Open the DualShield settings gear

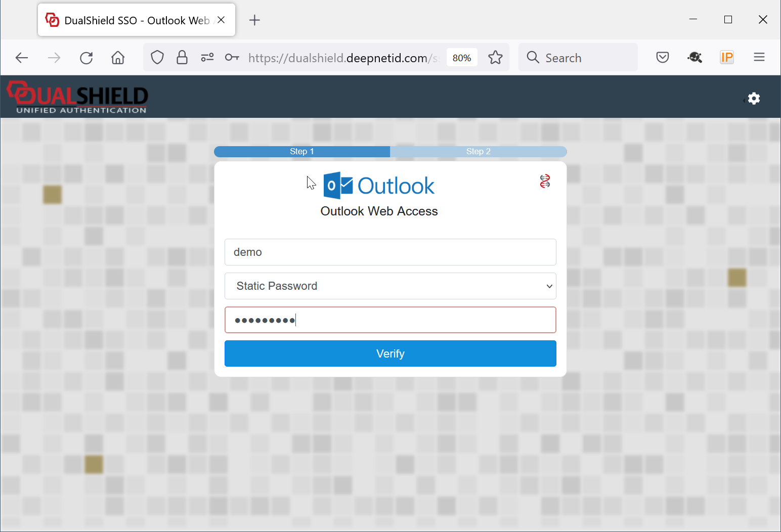pos(754,98)
